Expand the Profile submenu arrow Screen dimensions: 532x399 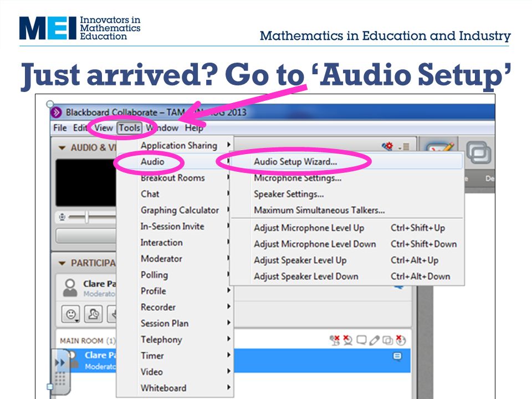(229, 290)
